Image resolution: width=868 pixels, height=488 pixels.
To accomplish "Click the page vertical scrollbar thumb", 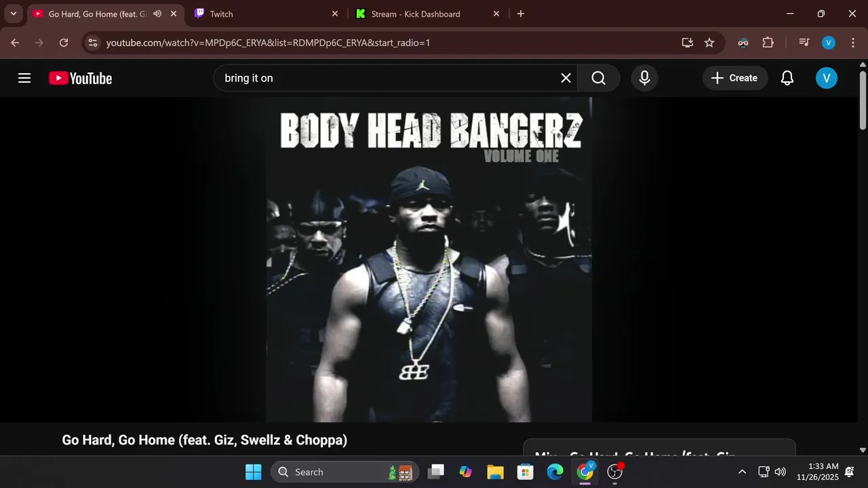I will tap(863, 99).
